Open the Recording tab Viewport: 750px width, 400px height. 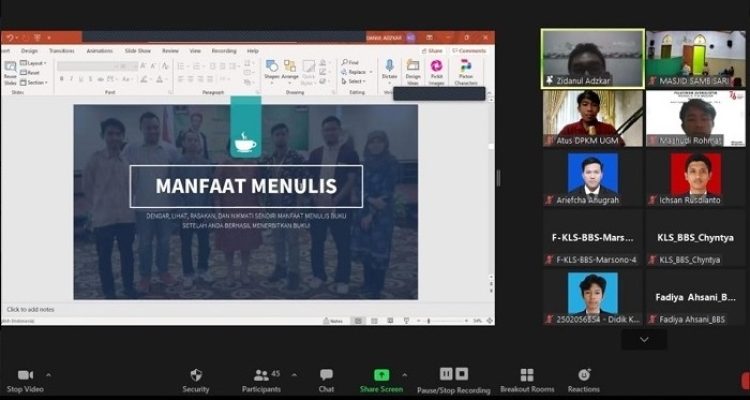coord(224,51)
